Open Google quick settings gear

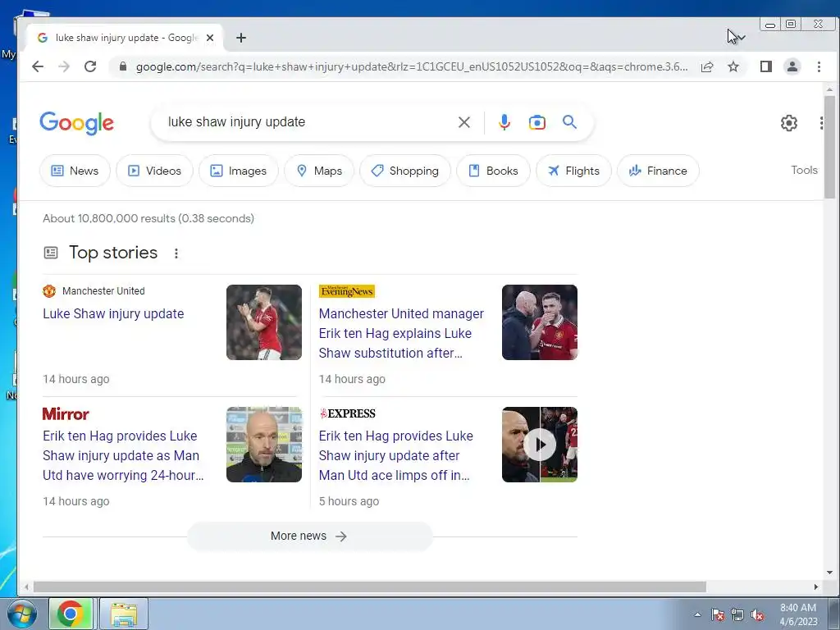pos(788,123)
